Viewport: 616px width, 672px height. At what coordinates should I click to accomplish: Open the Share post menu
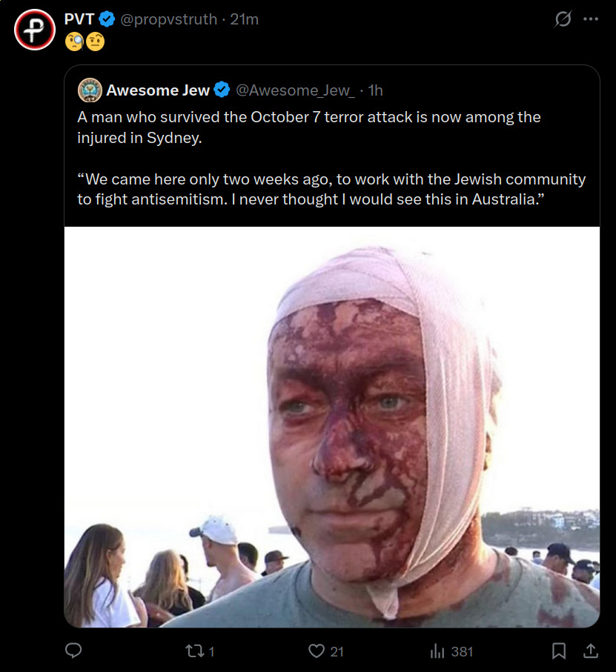tap(591, 651)
